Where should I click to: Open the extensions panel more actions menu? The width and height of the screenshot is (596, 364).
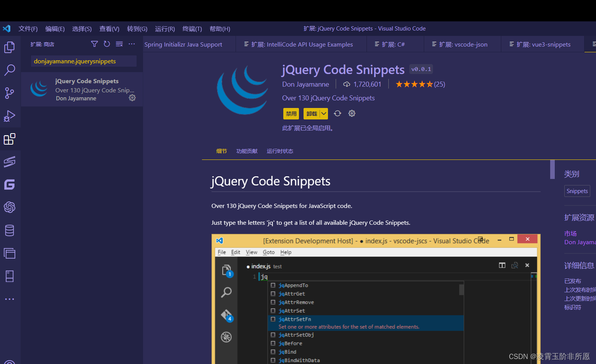point(132,44)
